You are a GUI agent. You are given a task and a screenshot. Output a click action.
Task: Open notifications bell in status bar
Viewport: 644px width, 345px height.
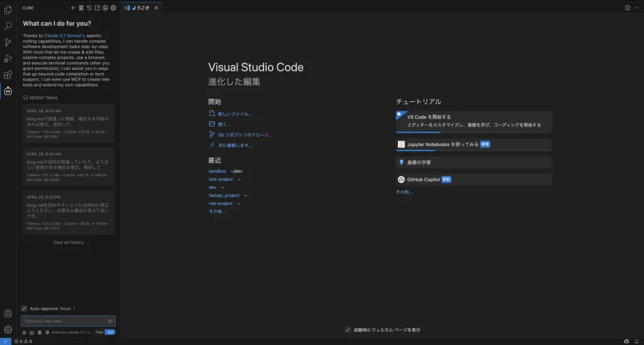636,341
